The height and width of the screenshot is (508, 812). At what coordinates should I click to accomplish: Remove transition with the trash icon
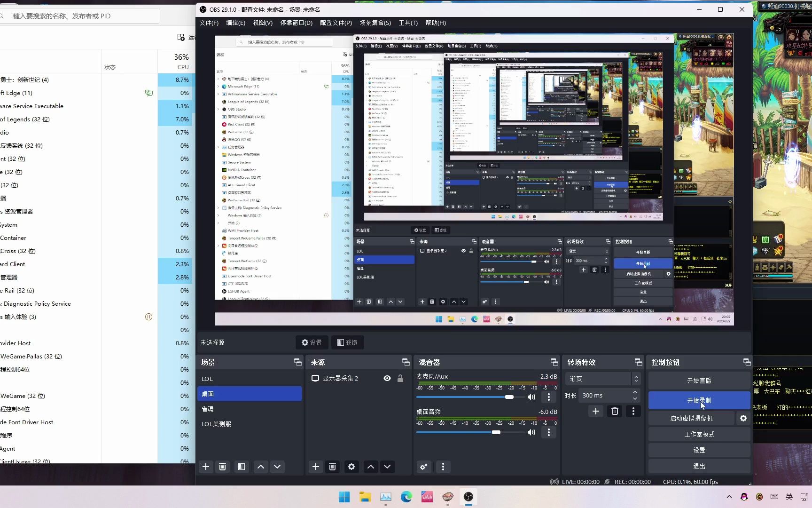click(615, 411)
